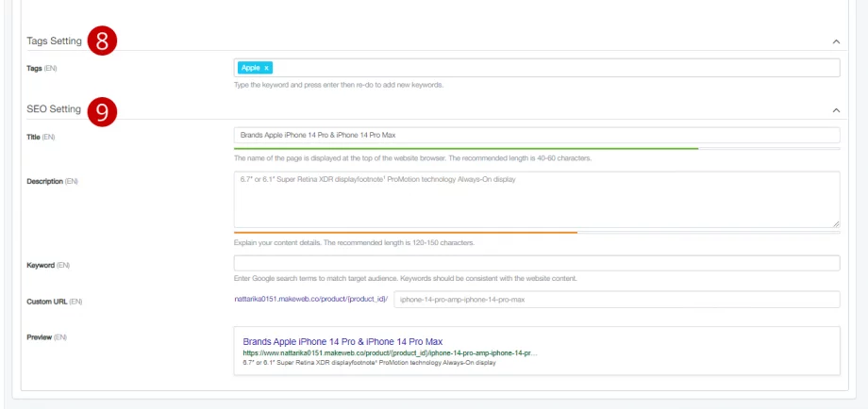
Task: Click the green preview URL text
Action: pyautogui.click(x=390, y=352)
